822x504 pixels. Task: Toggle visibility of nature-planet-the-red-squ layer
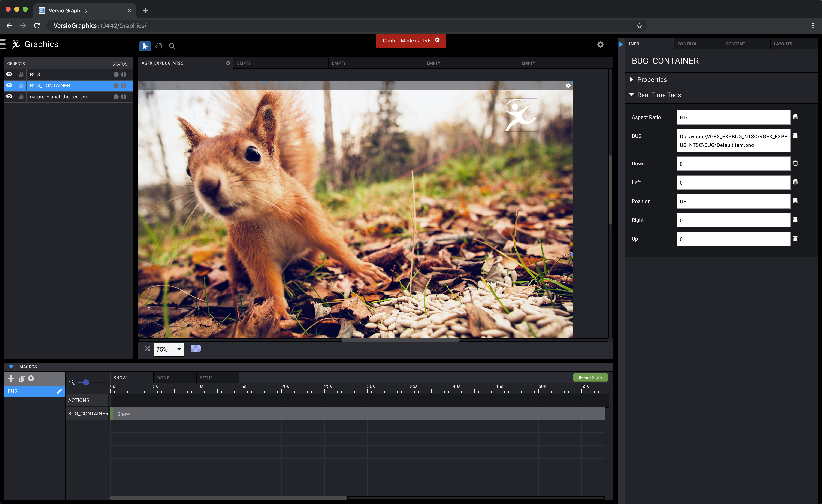pyautogui.click(x=9, y=97)
